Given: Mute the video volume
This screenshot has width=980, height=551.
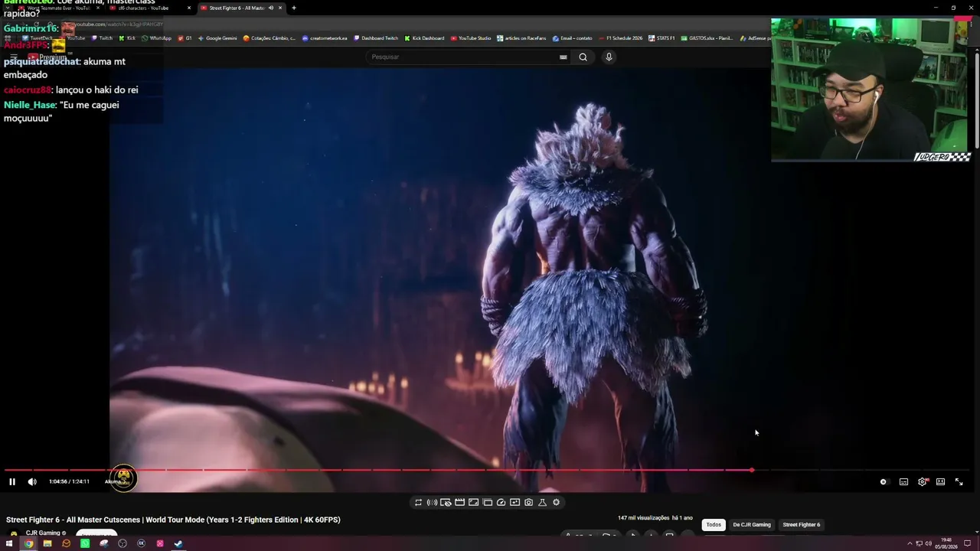Looking at the screenshot, I should pos(32,481).
